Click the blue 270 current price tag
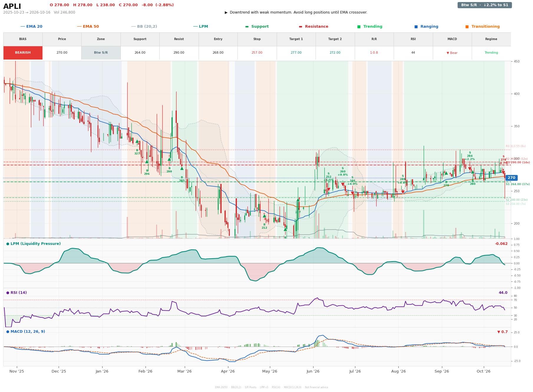The width and height of the screenshot is (533, 392). 511,178
